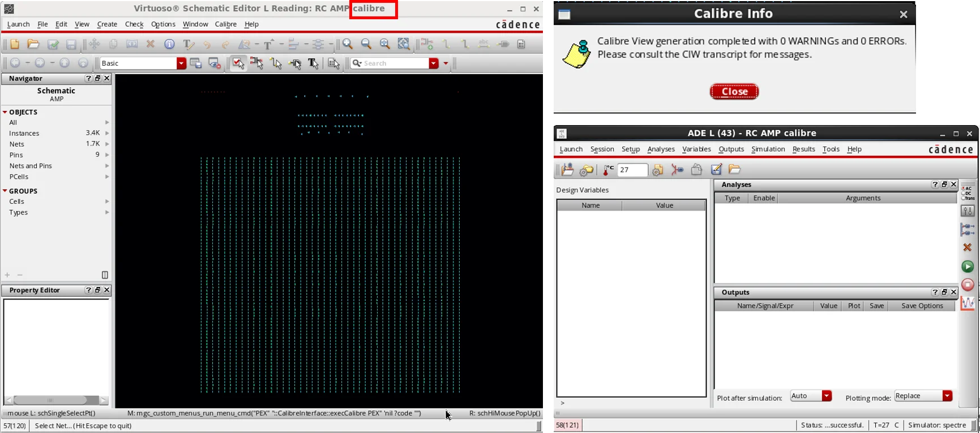
Task: Open the Create menu in Virtuoso
Action: point(107,24)
